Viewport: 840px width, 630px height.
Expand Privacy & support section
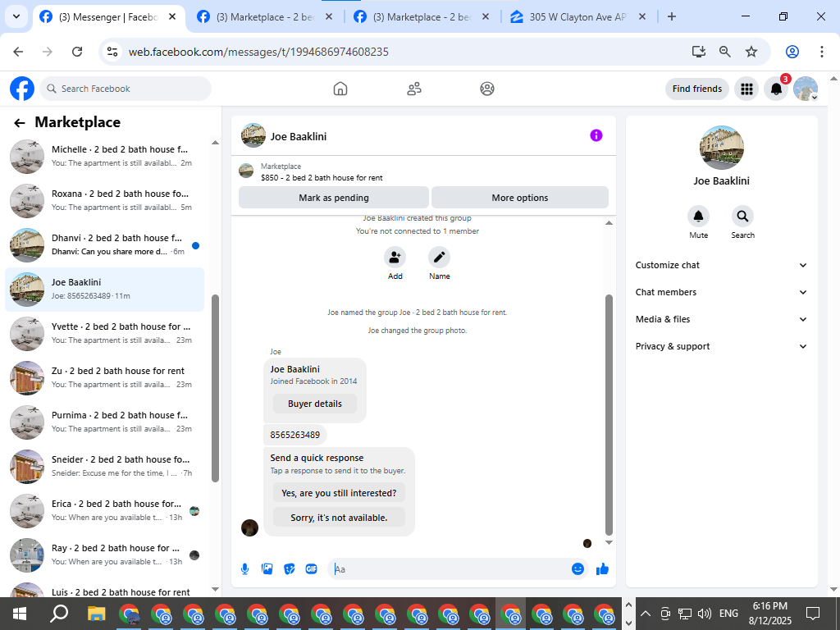(x=721, y=346)
